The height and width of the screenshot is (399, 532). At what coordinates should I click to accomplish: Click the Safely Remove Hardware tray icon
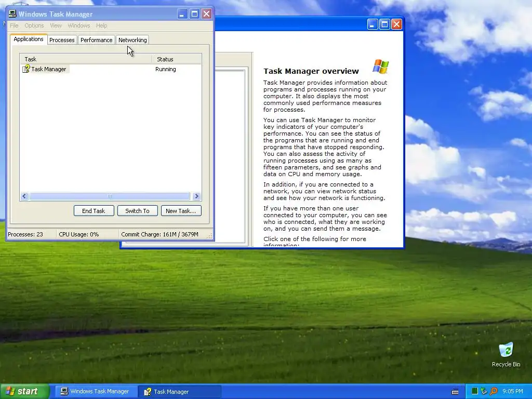(484, 391)
